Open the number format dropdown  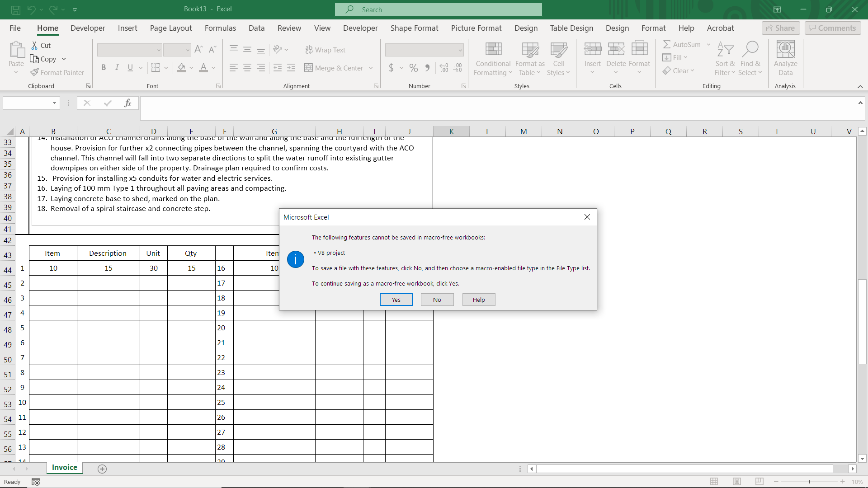coord(460,50)
